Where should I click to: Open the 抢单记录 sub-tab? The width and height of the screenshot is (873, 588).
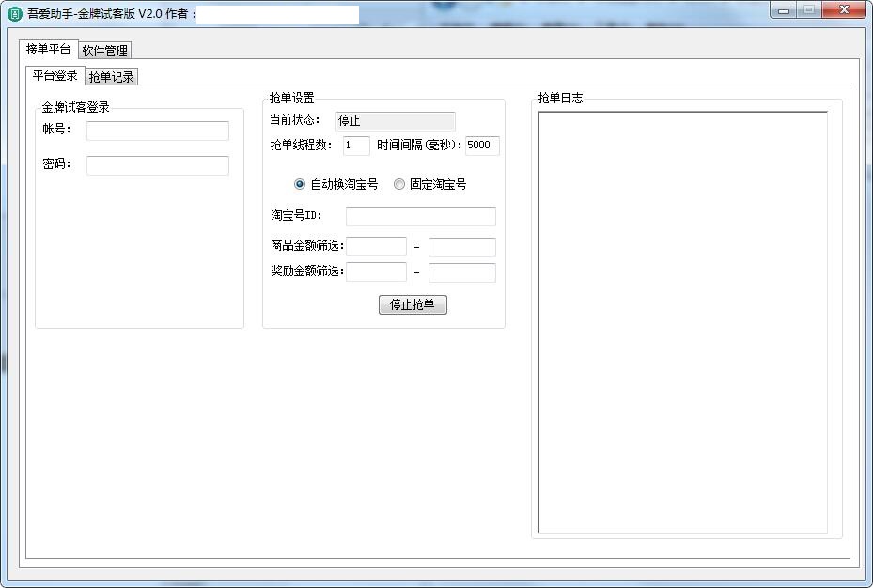point(111,77)
